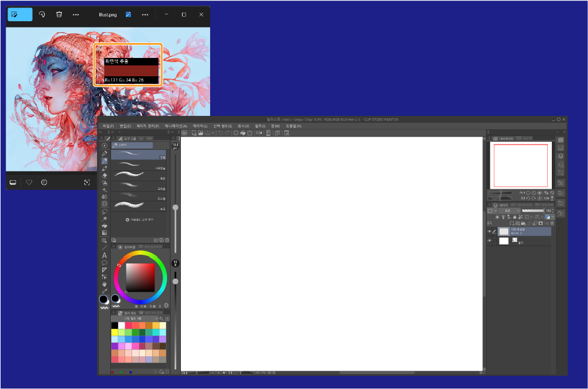Open the Help (H) menu
The image size is (588, 389).
pos(293,126)
